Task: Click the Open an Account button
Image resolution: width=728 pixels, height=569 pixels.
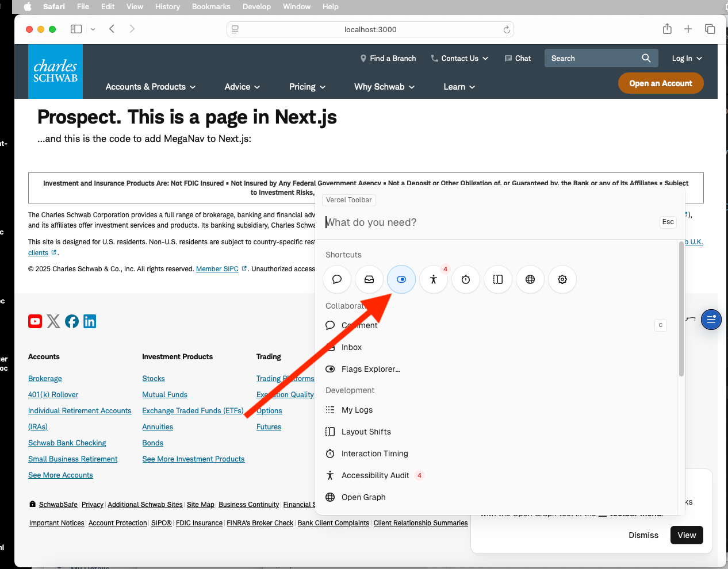Action: [661, 83]
